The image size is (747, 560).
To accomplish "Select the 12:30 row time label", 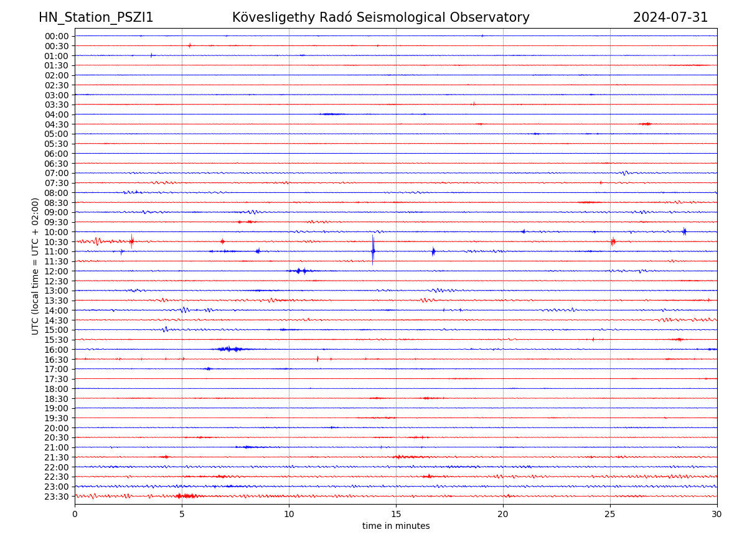I will pyautogui.click(x=57, y=281).
